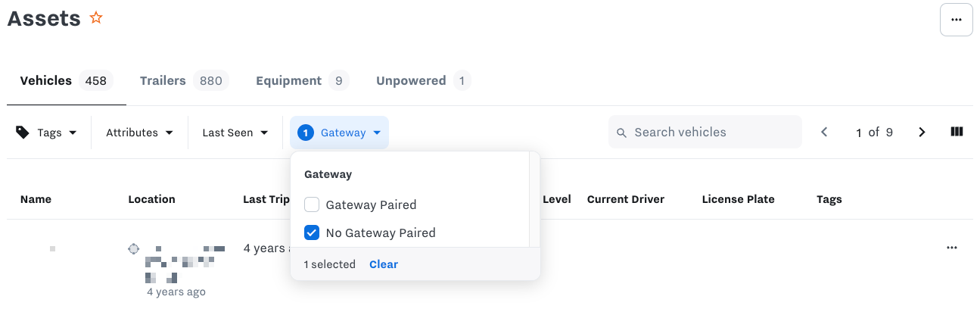Viewport: 980px width, 312px height.
Task: Open row actions ellipsis menu
Action: 952,248
